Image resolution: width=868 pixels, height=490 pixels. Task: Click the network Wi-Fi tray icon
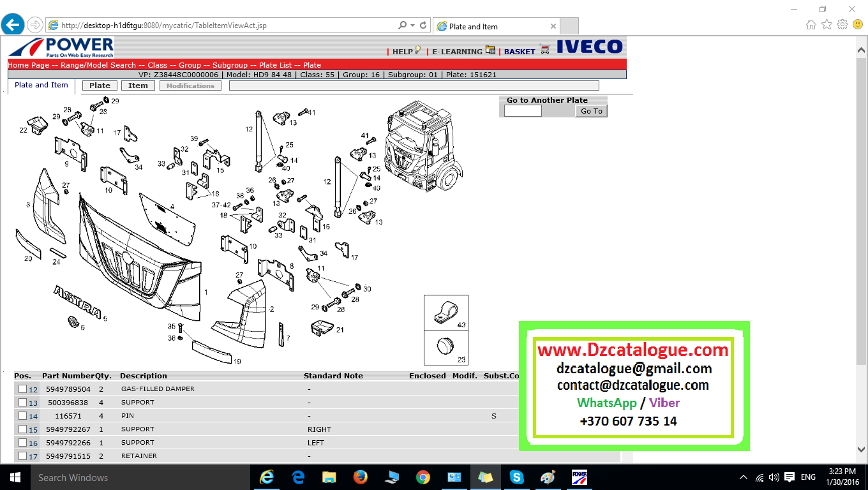pyautogui.click(x=759, y=477)
